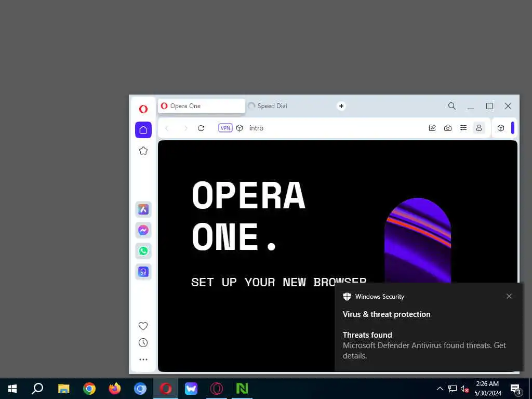
Task: Take a snapshot with the camera icon
Action: pos(448,128)
